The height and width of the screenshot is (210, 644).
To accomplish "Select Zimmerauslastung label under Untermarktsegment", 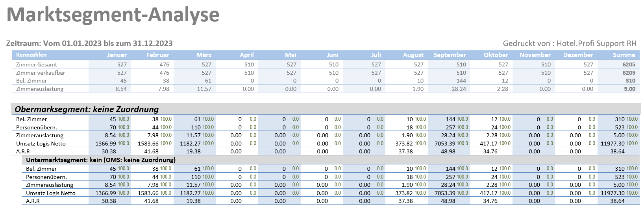I will 50,185.
